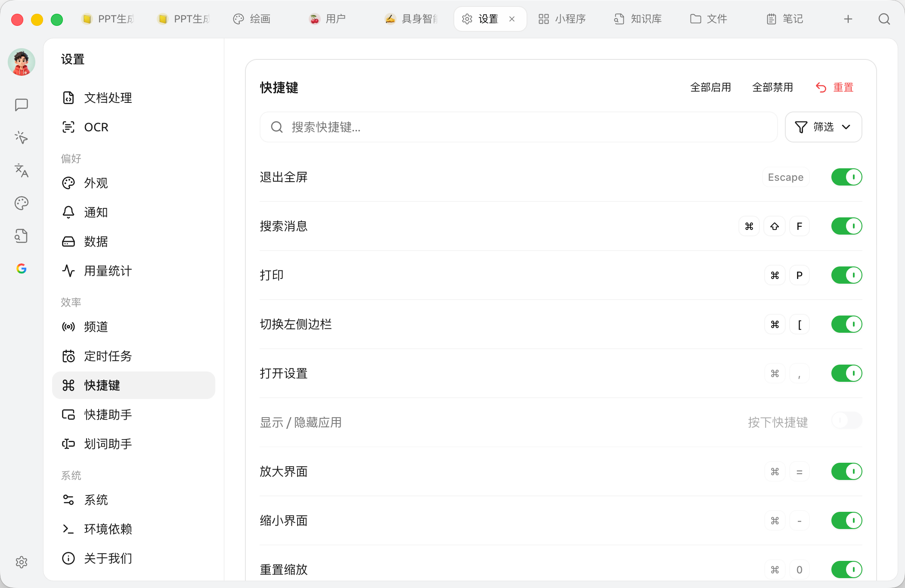Click the 重置 reset button
Viewport: 905px width, 588px height.
coord(834,87)
